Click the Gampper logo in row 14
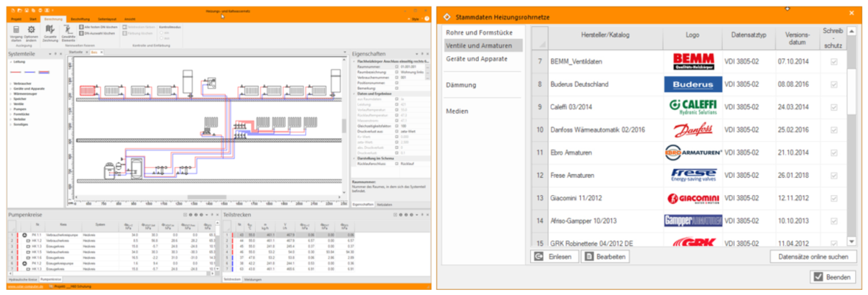 click(693, 221)
